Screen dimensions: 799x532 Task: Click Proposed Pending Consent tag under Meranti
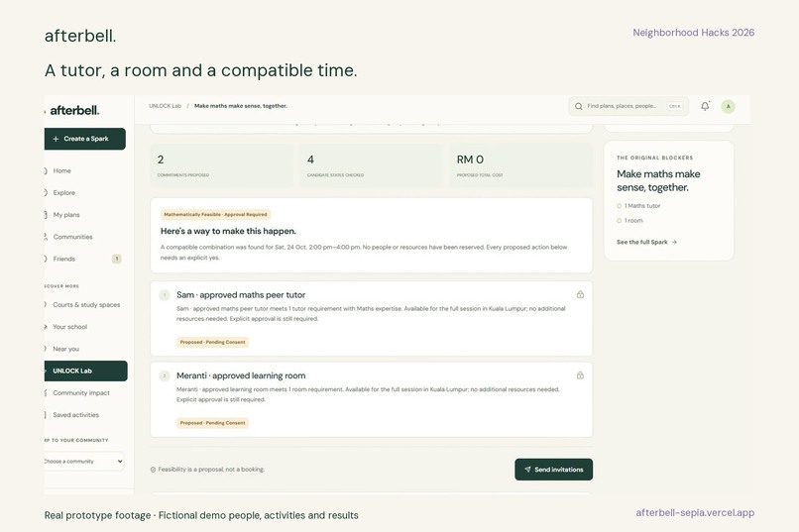212,423
